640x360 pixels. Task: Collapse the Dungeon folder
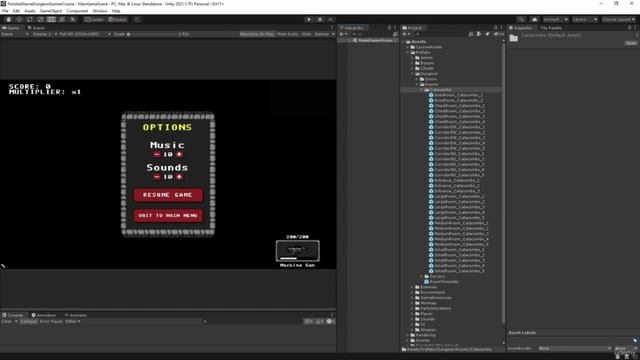(x=412, y=74)
